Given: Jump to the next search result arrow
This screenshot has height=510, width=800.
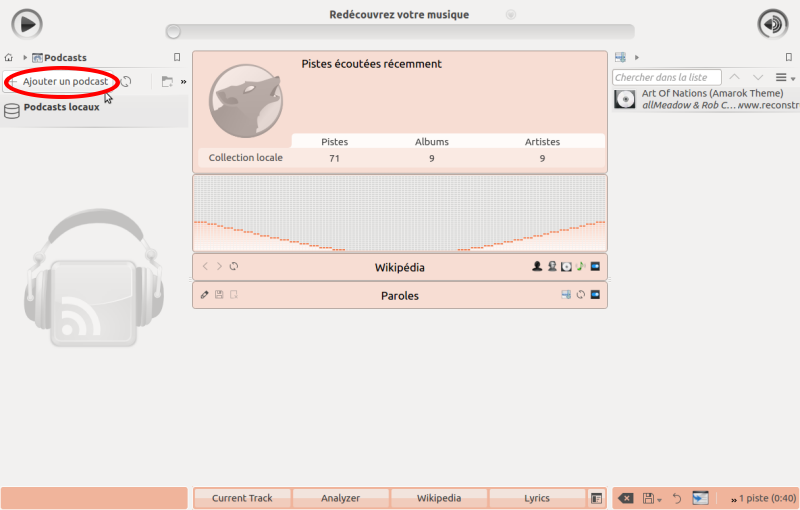Looking at the screenshot, I should 758,78.
